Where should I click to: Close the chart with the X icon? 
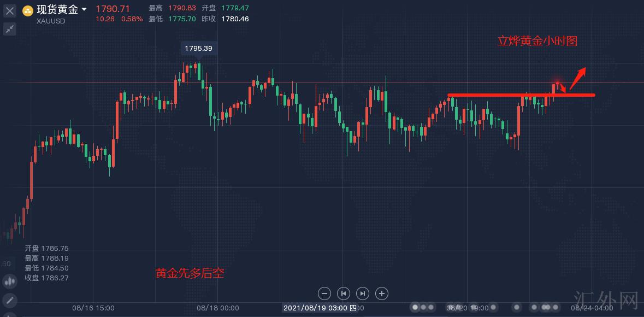pyautogui.click(x=10, y=10)
